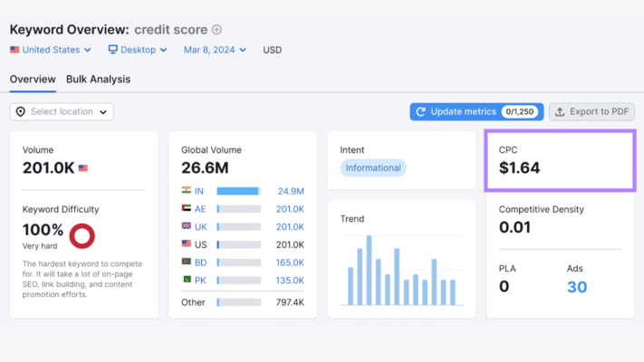
Task: Click the USD currency label
Action: point(273,50)
